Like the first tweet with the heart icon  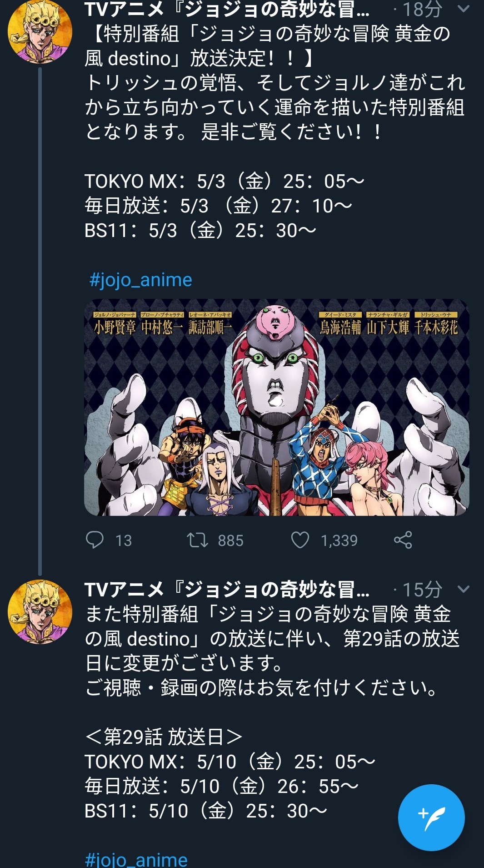tap(300, 540)
